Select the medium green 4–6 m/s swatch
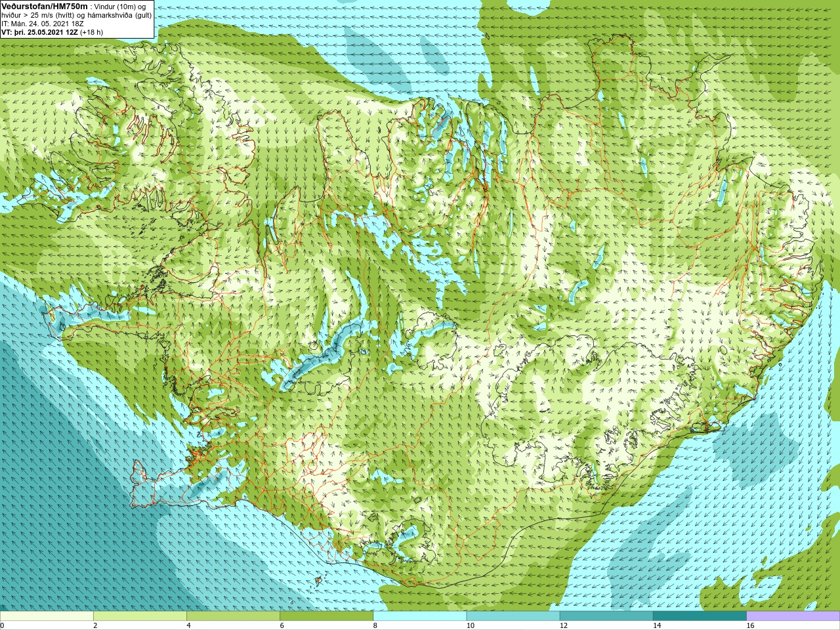840x630 pixels. [233, 616]
